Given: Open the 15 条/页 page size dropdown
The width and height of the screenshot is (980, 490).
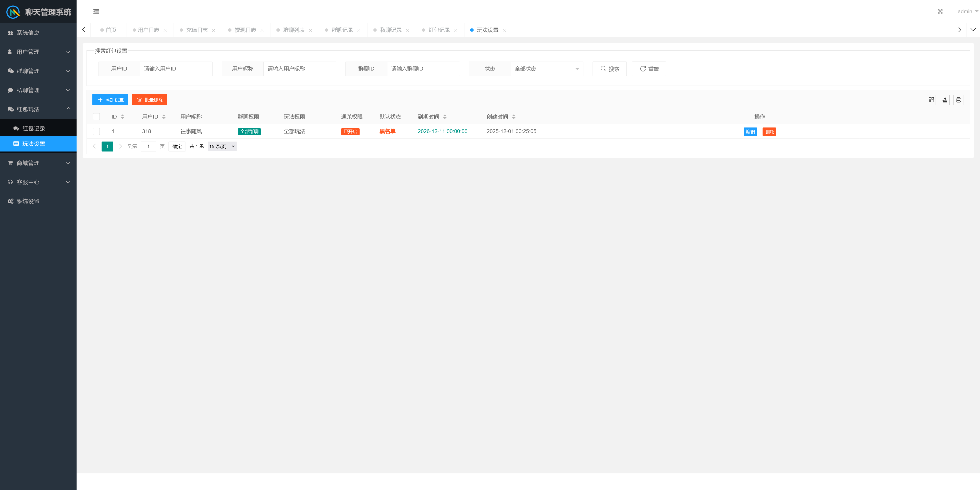Looking at the screenshot, I should pos(222,147).
